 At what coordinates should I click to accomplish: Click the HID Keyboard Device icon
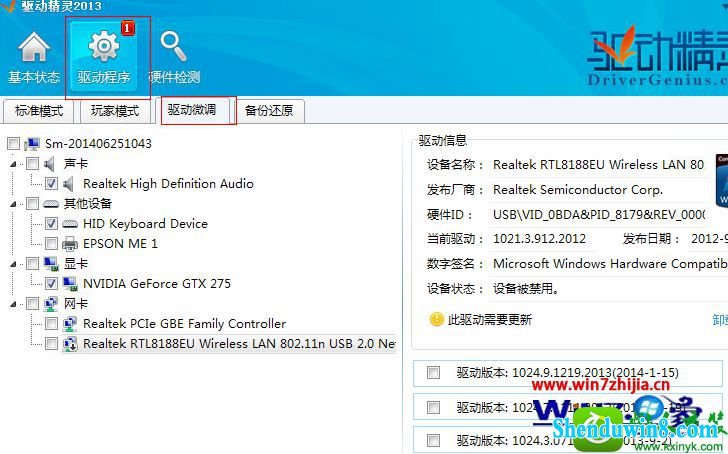(x=70, y=224)
